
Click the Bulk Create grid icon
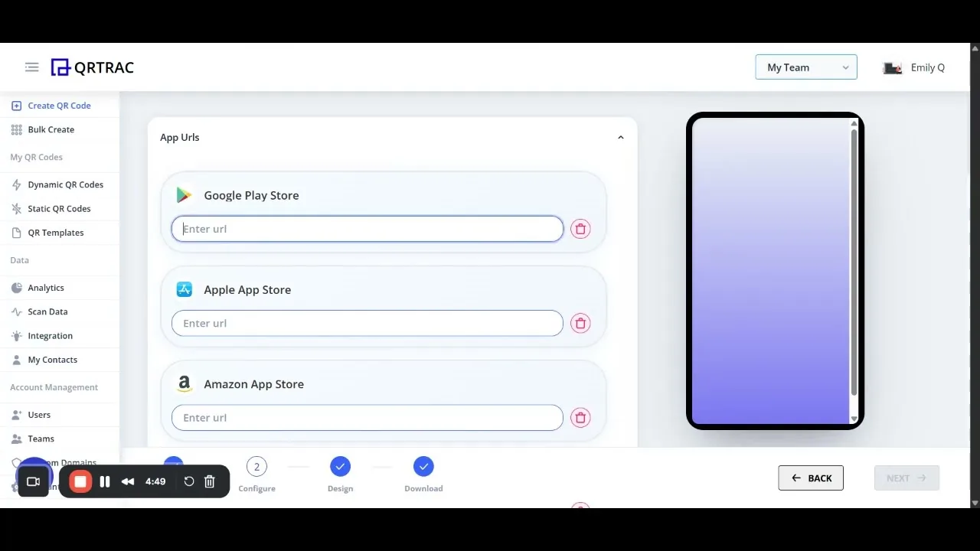pos(16,130)
